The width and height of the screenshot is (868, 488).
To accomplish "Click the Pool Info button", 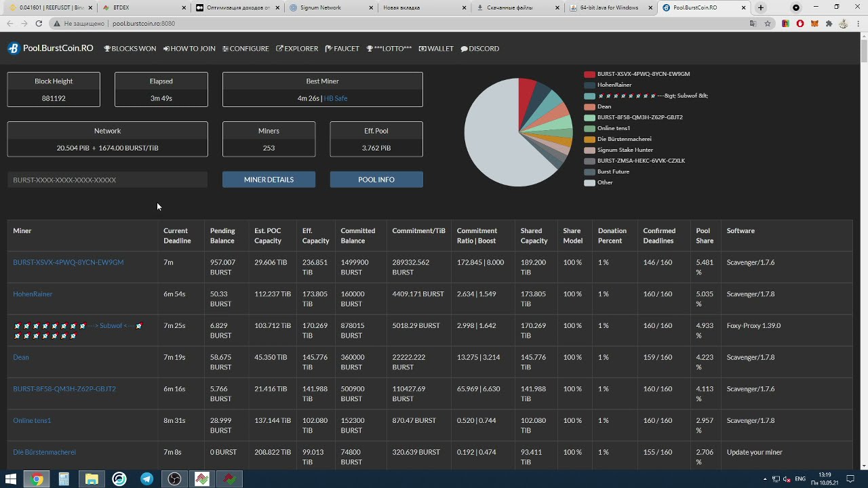I will click(x=376, y=180).
